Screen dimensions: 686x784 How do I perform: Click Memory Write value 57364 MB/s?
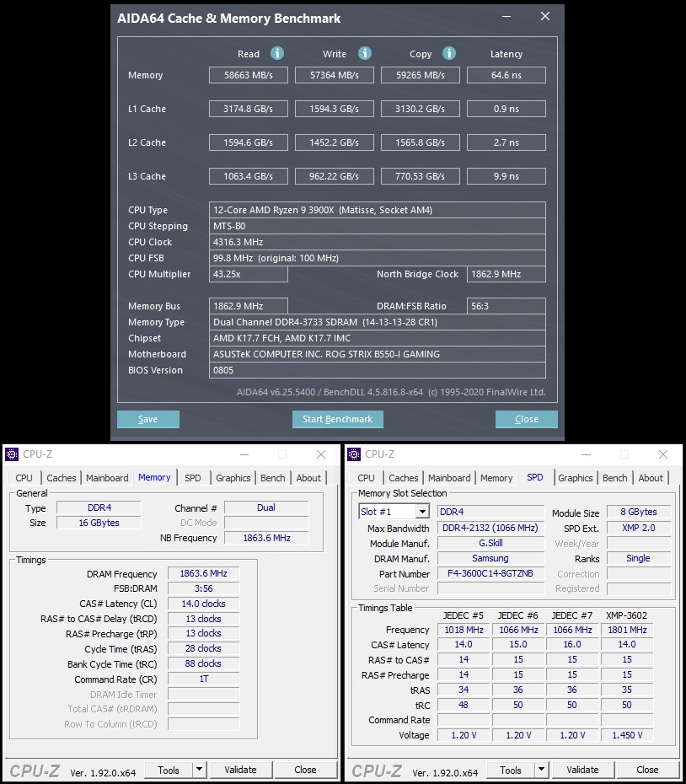click(x=335, y=75)
